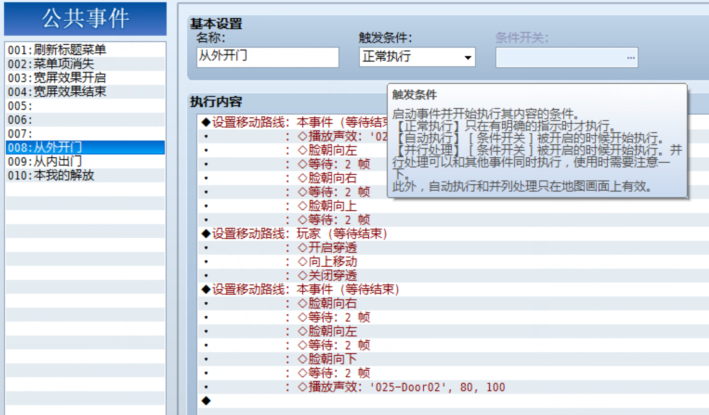Select common event 002:菜单项消失
709x415 pixels.
(x=85, y=64)
